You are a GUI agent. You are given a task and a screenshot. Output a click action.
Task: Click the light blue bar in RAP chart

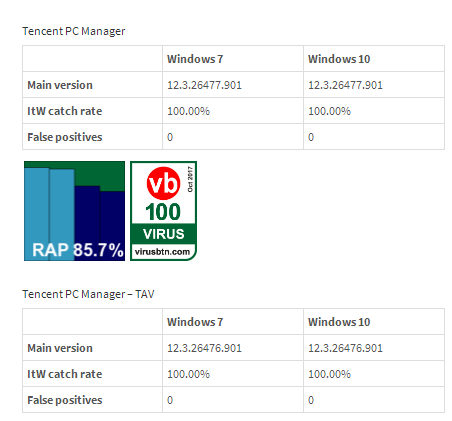point(49,213)
